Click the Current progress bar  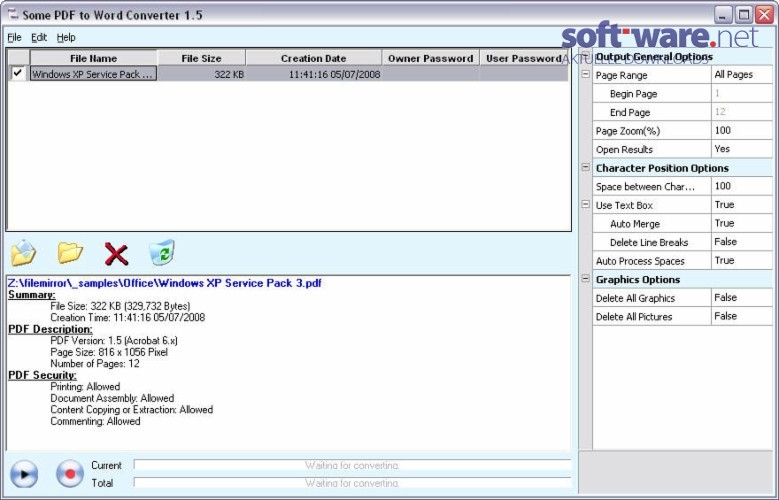[352, 465]
